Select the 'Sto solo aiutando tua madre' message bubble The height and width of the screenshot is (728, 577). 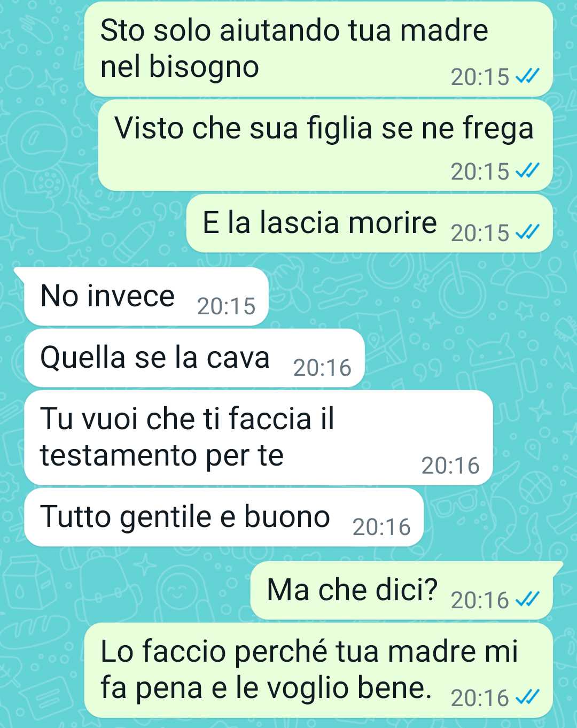click(318, 49)
